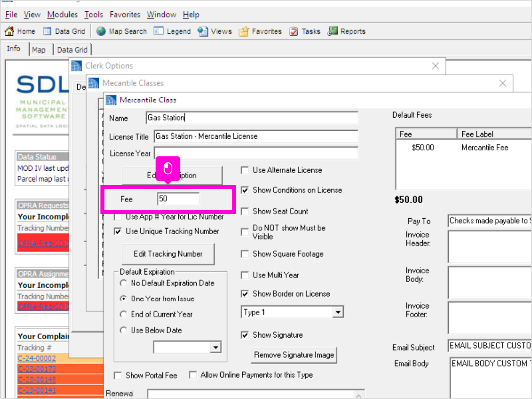Screen dimensions: 532x399
Task: Select End of Current Year option
Action: (124, 314)
